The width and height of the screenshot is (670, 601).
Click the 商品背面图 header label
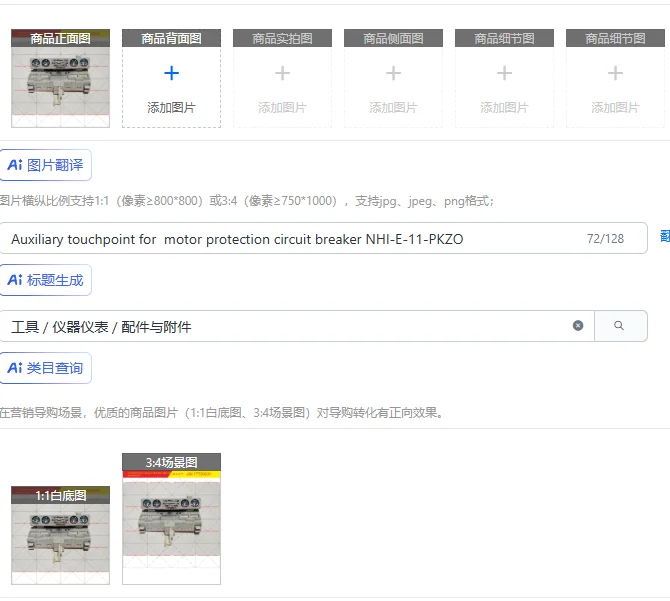(171, 38)
